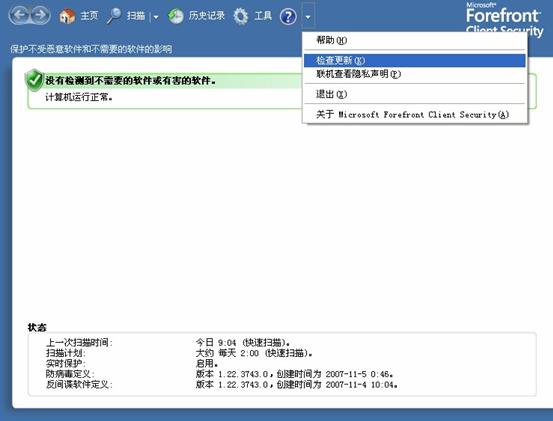Collapse the help menu dropdown arrow

(x=308, y=17)
